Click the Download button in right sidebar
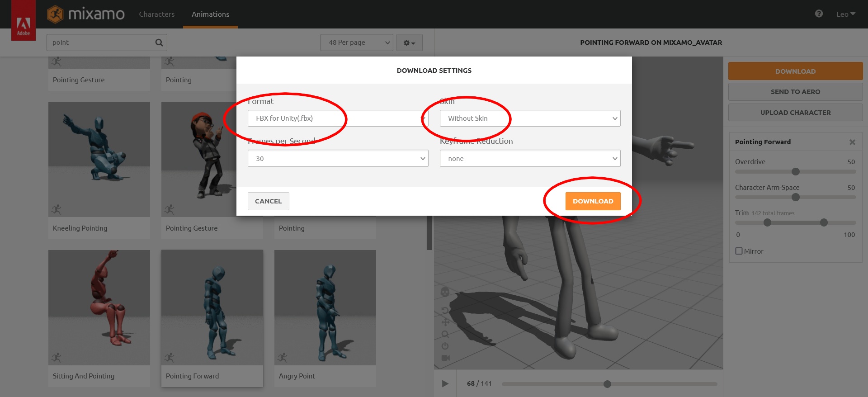 [x=795, y=71]
